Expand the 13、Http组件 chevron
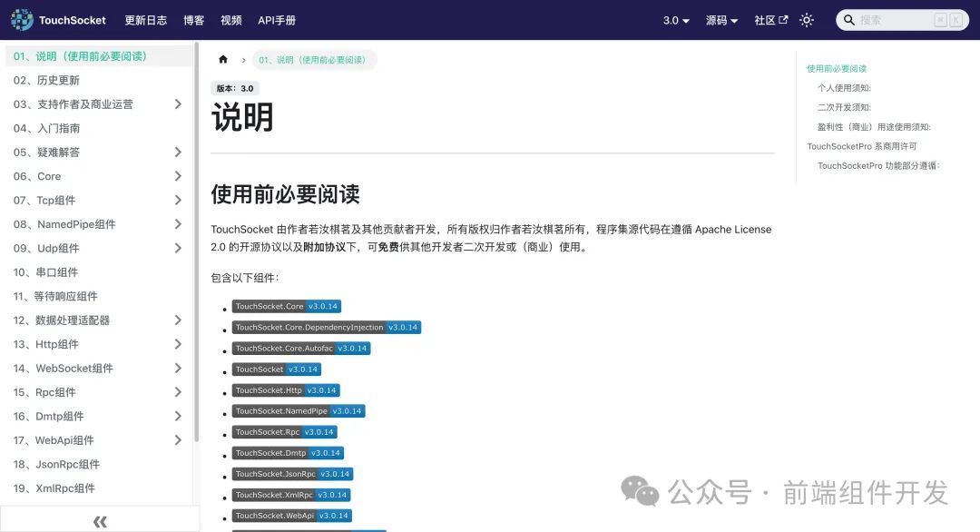980x532 pixels. [x=178, y=344]
